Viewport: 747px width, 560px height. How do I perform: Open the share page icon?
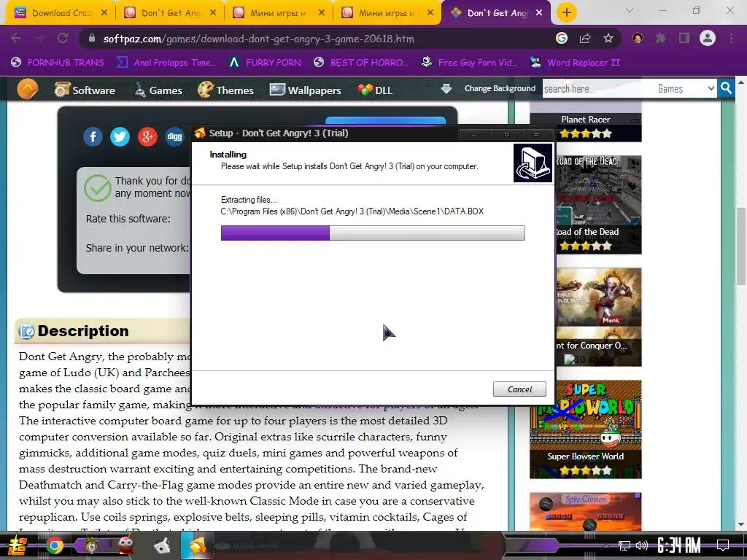point(585,38)
